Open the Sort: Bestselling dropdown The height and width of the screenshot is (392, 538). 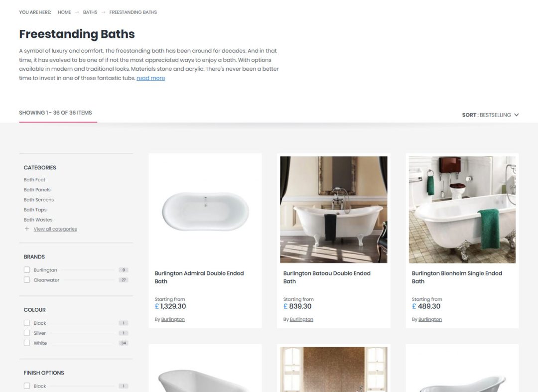pos(490,115)
